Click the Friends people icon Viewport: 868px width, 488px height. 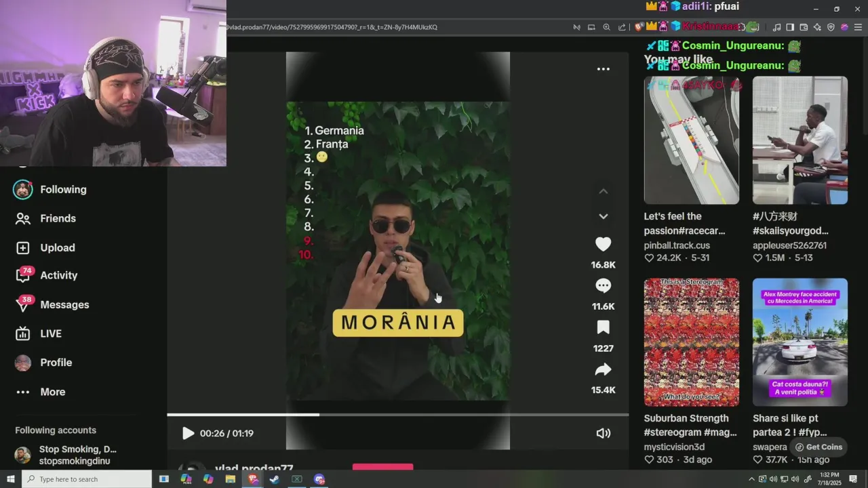pos(23,218)
